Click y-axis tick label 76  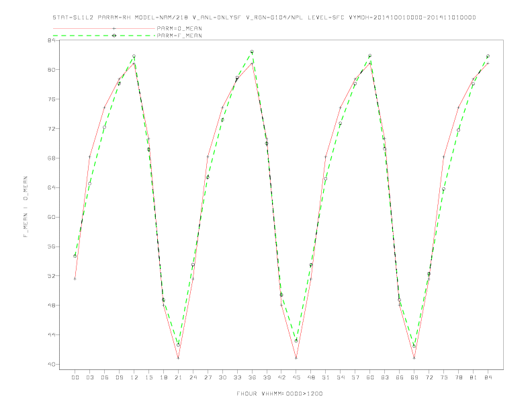[x=52, y=99]
